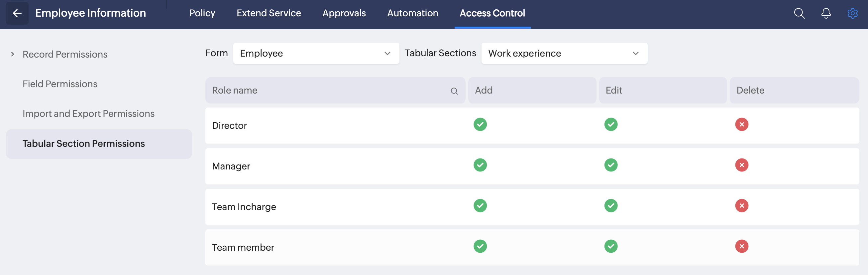
Task: Toggle Team member Add permission
Action: tap(480, 246)
